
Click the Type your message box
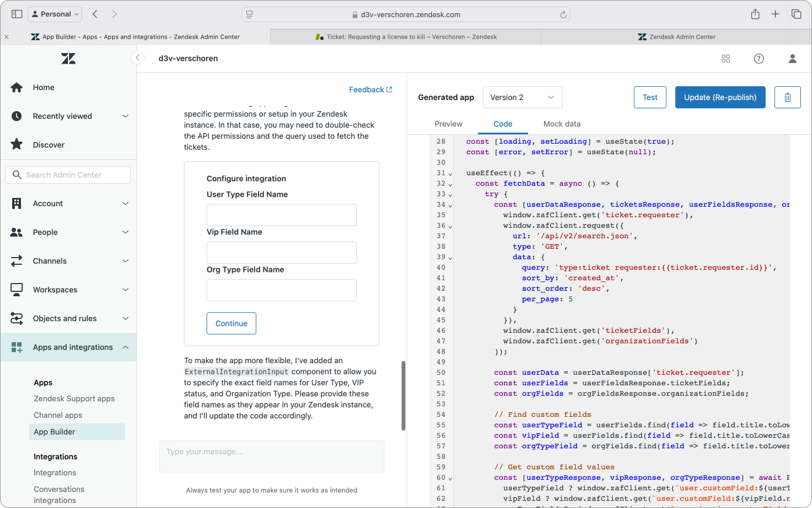(x=272, y=457)
